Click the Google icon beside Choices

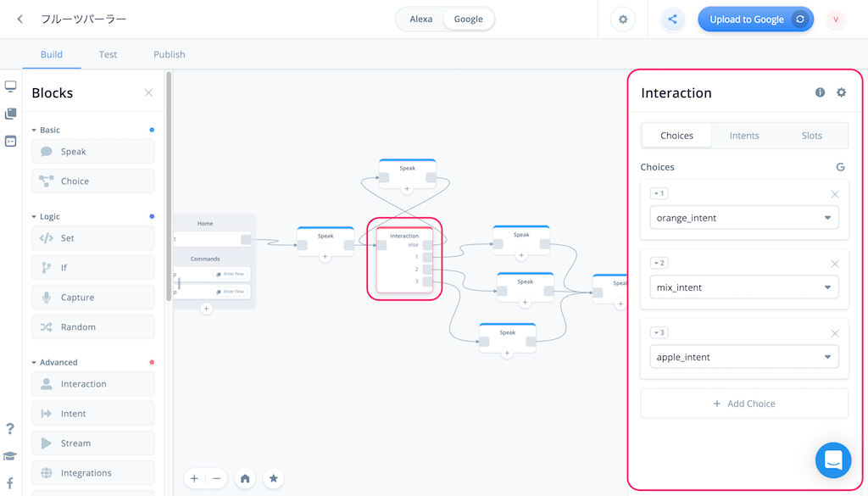(840, 167)
